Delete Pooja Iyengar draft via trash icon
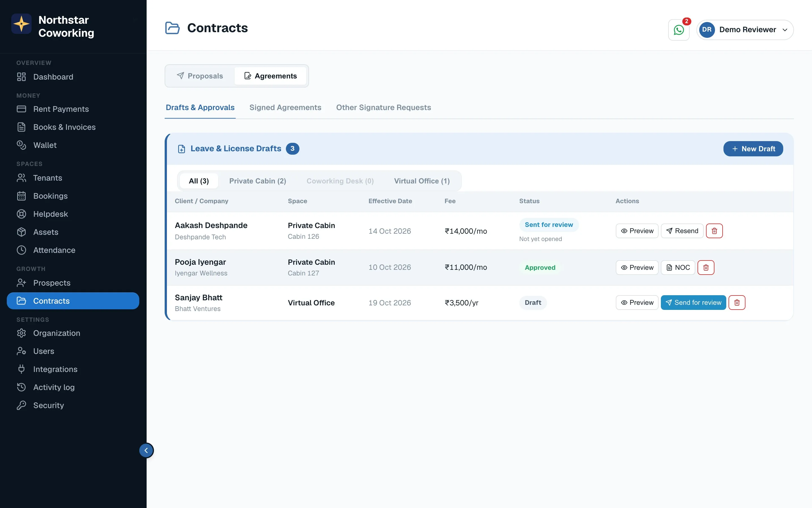Screen dimensions: 812x508 [x=706, y=268]
